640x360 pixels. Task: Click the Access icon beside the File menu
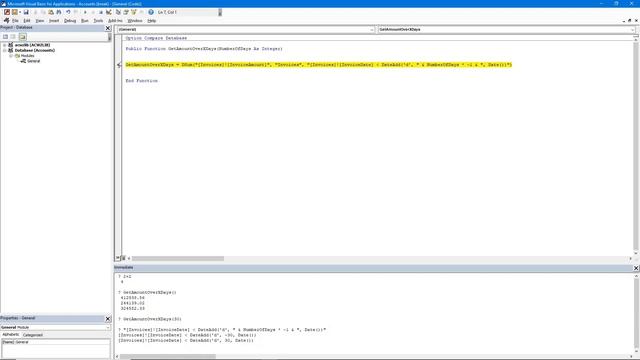[6, 20]
